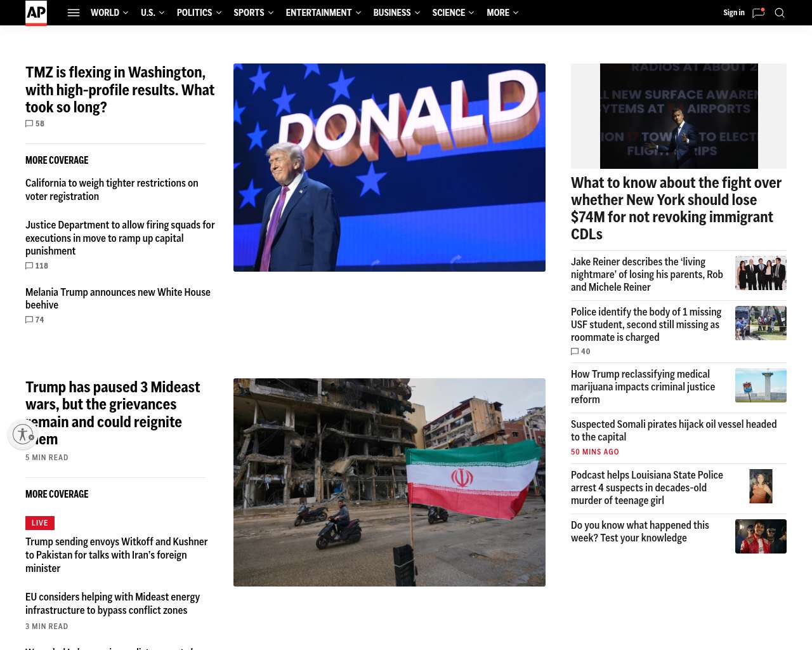Open the accessibility options widget
This screenshot has height=650, width=812.
pos(23,434)
